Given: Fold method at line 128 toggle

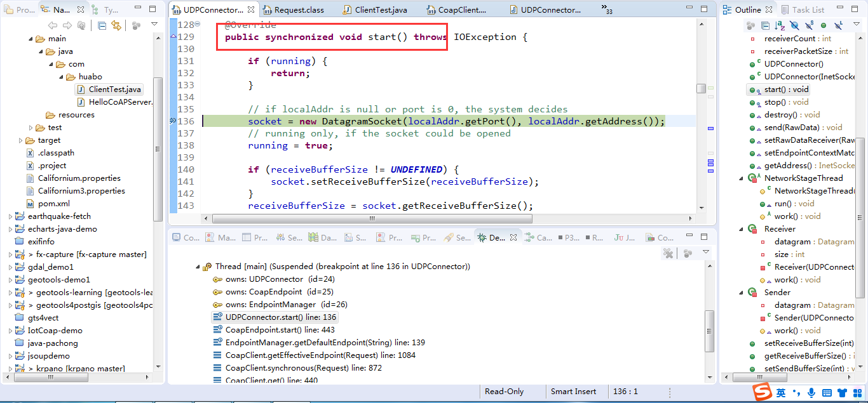Looking at the screenshot, I should pos(197,24).
